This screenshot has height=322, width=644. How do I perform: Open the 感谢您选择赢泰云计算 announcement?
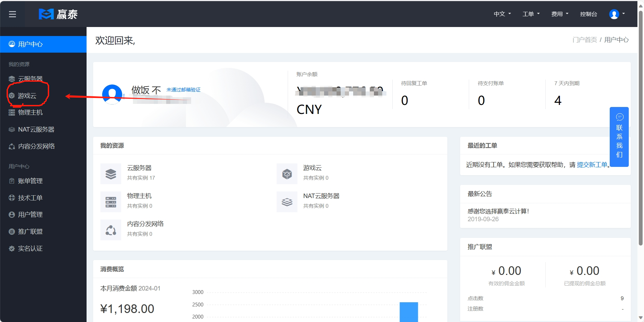pyautogui.click(x=498, y=211)
